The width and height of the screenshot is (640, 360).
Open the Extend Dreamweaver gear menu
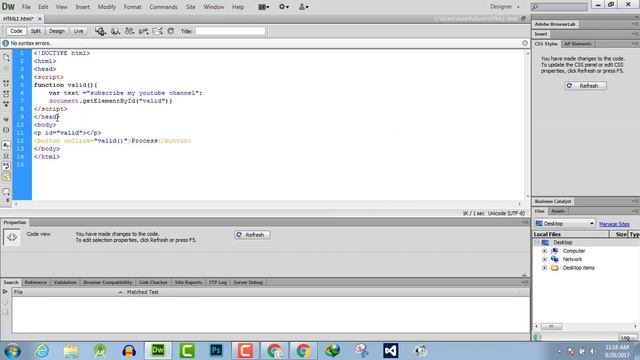(284, 7)
